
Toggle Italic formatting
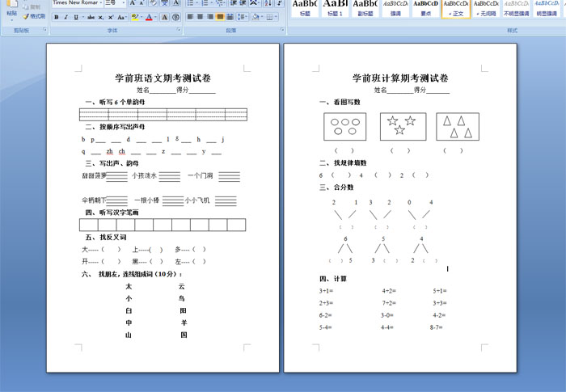(x=65, y=17)
